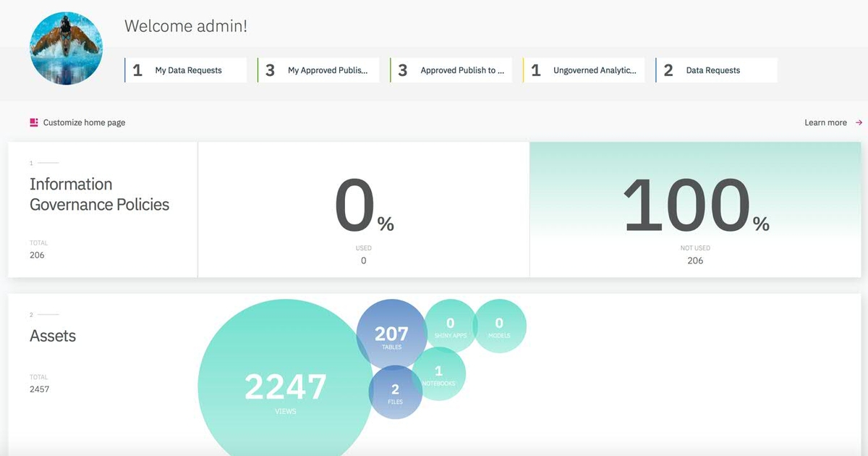Click the Information Governance Policies heading
The image size is (868, 456).
point(99,194)
